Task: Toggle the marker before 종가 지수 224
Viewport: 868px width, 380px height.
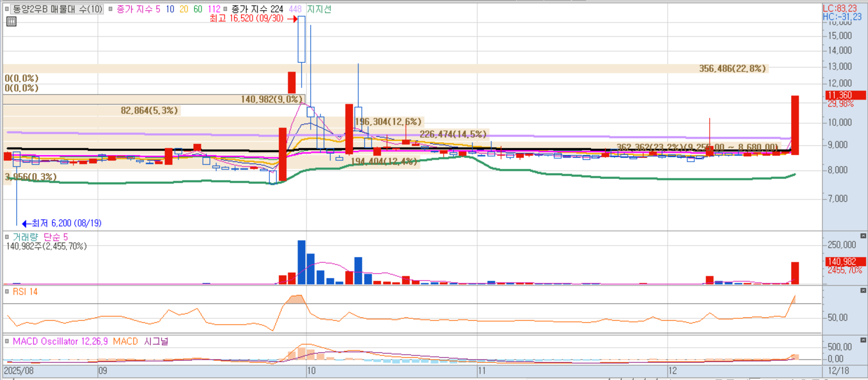Action: [x=225, y=9]
